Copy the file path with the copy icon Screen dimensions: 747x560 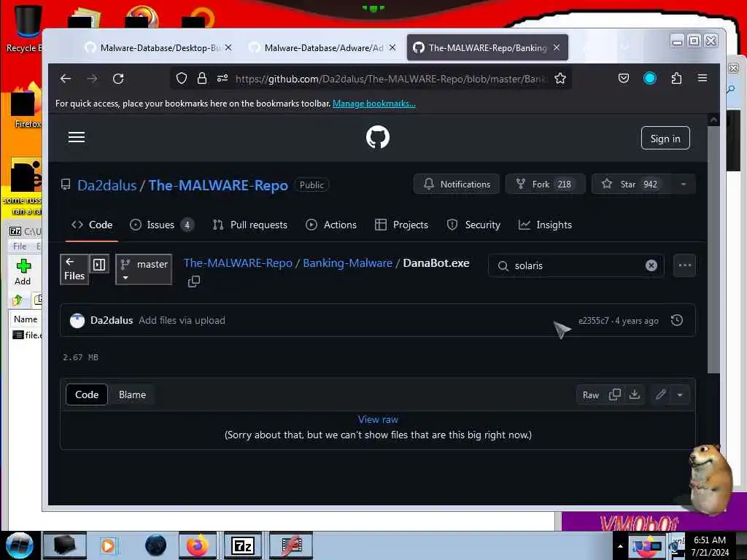[194, 281]
